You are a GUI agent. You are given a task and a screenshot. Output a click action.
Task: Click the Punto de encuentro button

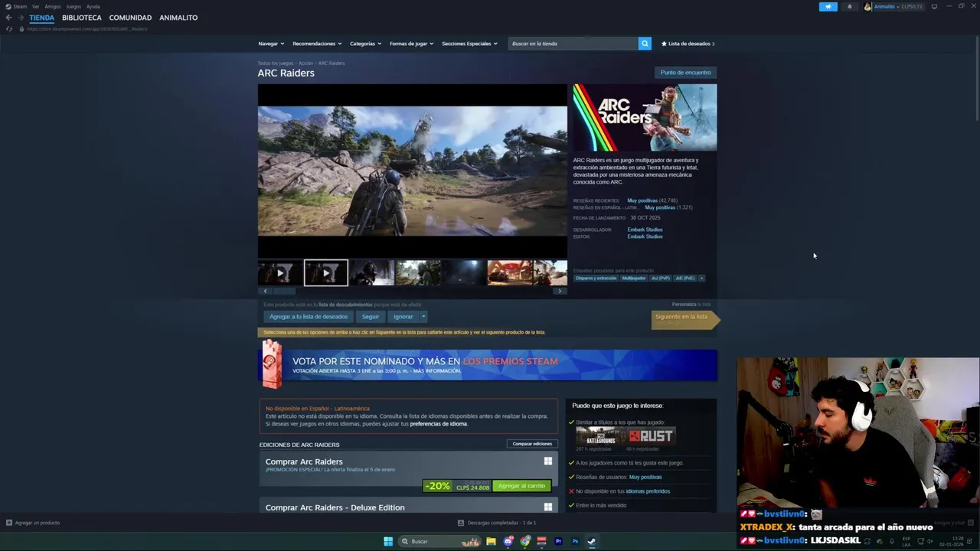pyautogui.click(x=685, y=73)
